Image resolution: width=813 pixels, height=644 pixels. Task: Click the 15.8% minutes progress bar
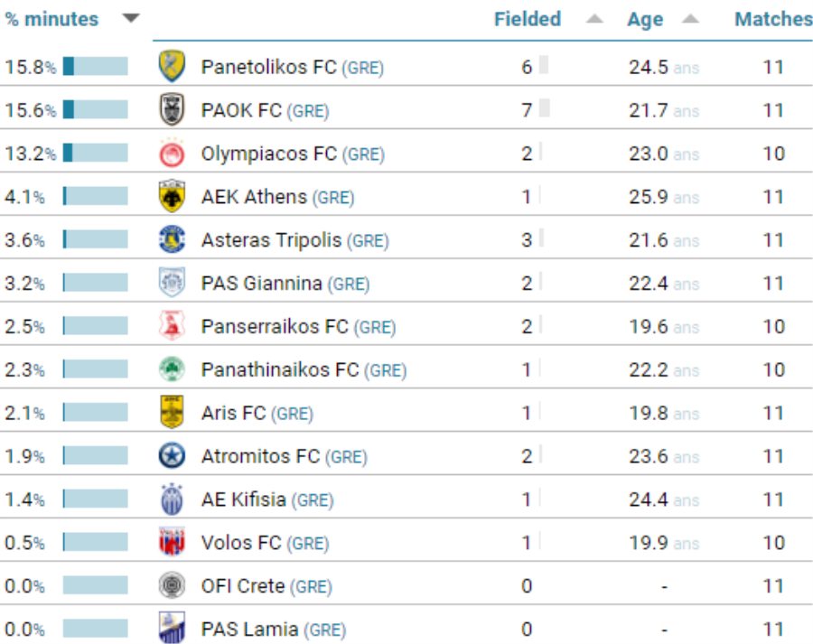(x=96, y=67)
